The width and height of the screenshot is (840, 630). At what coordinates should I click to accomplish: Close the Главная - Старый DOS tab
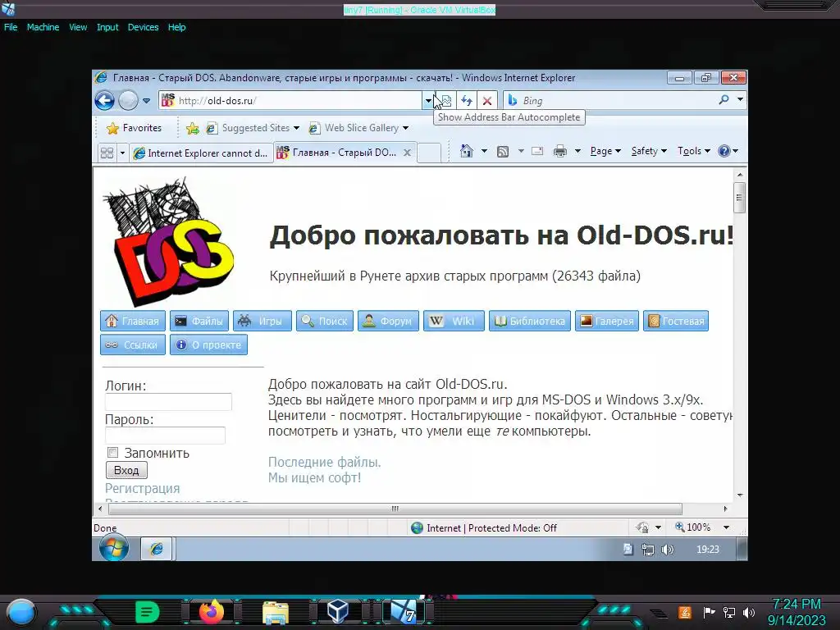coord(407,153)
